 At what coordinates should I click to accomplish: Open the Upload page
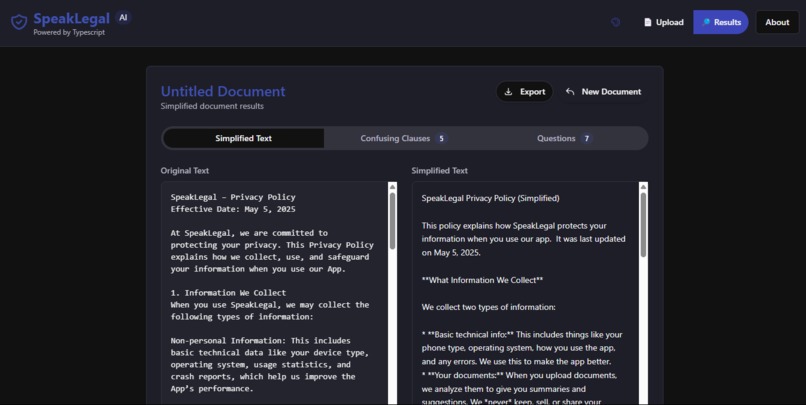click(664, 22)
